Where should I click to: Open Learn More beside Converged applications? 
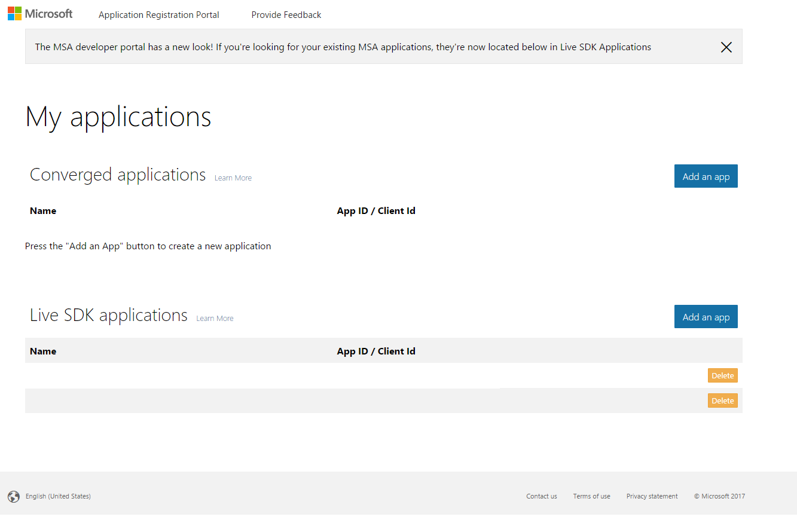[233, 178]
